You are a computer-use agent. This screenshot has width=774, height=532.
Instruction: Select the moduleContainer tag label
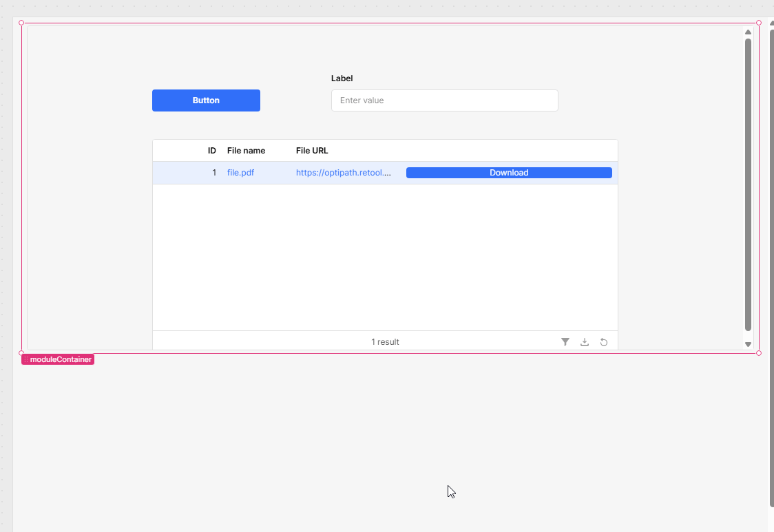tap(58, 359)
